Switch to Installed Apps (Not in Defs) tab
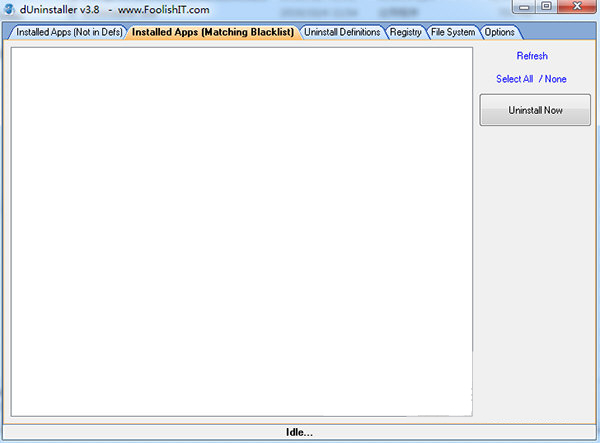This screenshot has width=600, height=443. click(66, 32)
